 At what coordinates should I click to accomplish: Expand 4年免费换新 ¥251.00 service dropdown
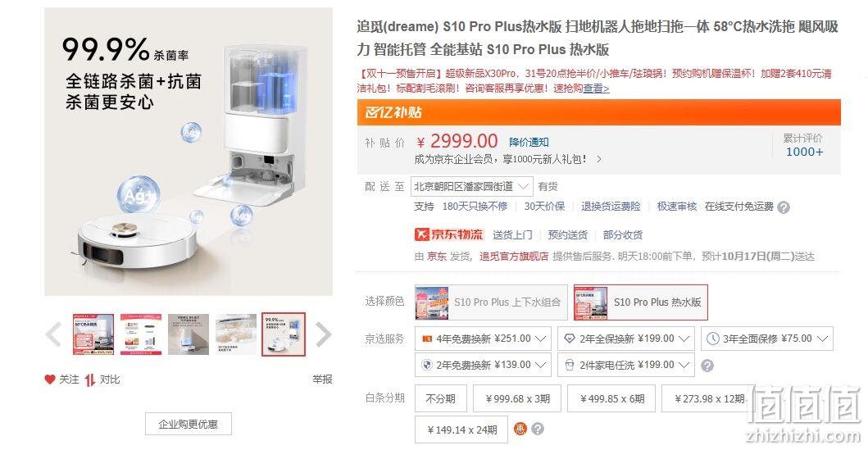[x=483, y=339]
